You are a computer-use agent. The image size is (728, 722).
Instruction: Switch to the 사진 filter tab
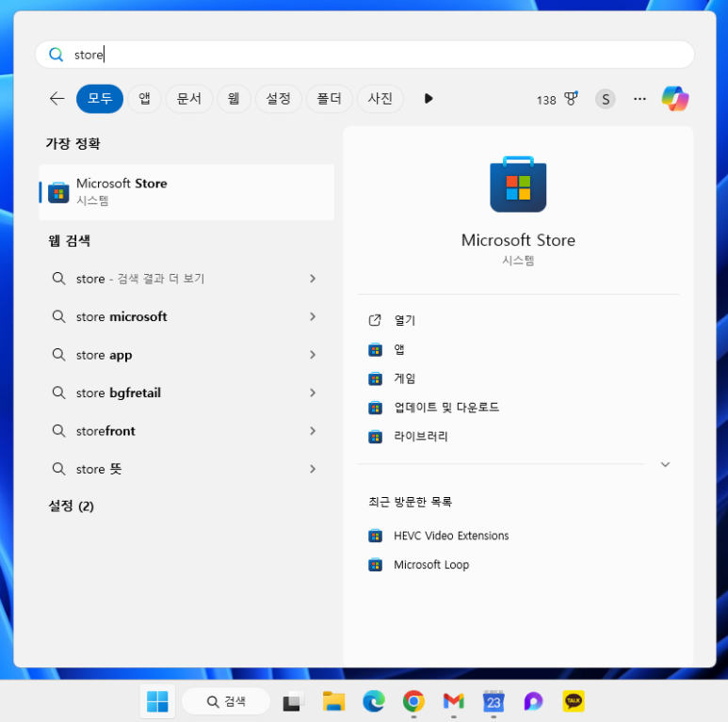pos(380,99)
